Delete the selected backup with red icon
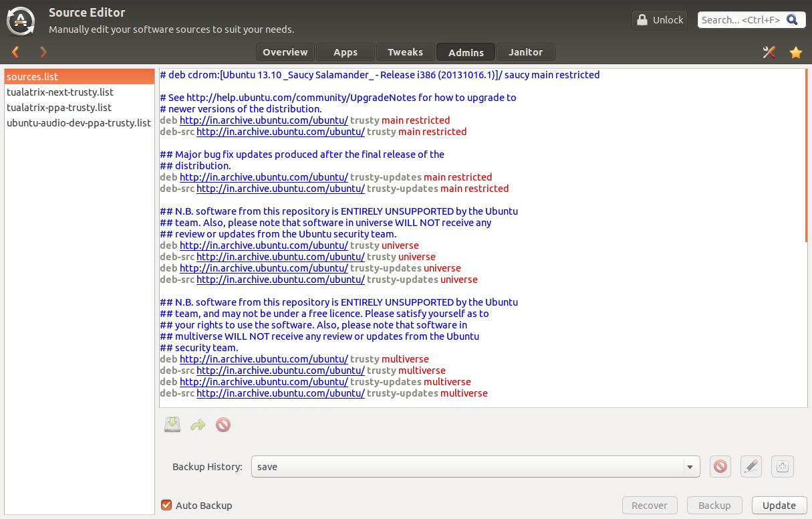 [720, 466]
